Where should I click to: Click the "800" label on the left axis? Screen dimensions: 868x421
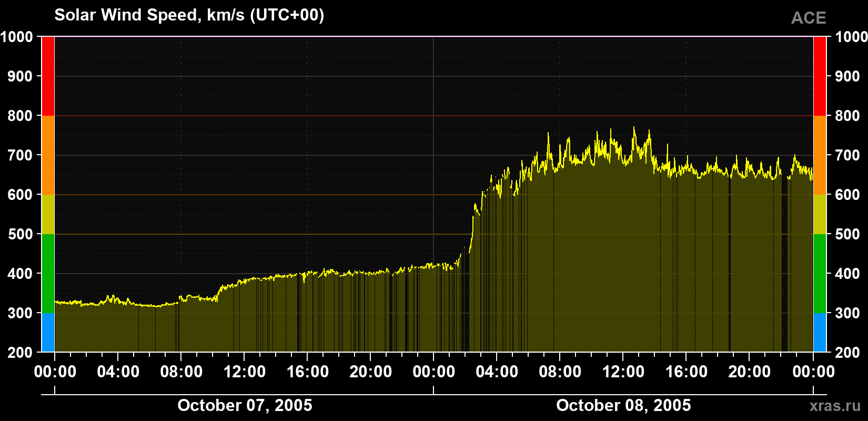click(x=21, y=116)
